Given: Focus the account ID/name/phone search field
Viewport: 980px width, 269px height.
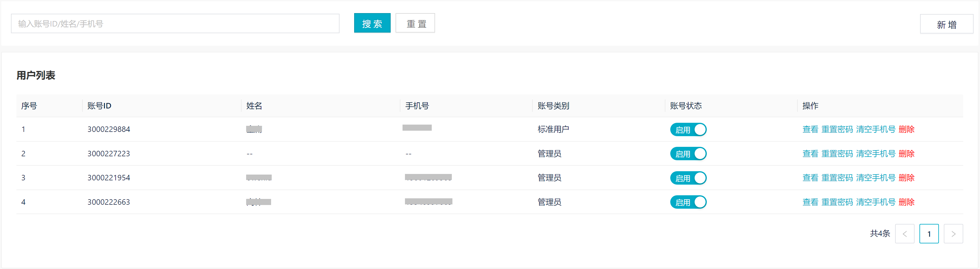Looking at the screenshot, I should (175, 24).
